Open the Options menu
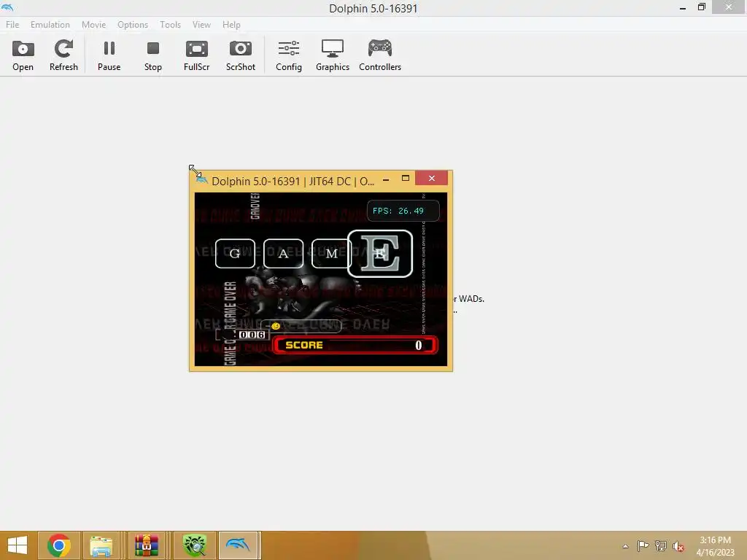The image size is (747, 560). [x=133, y=25]
